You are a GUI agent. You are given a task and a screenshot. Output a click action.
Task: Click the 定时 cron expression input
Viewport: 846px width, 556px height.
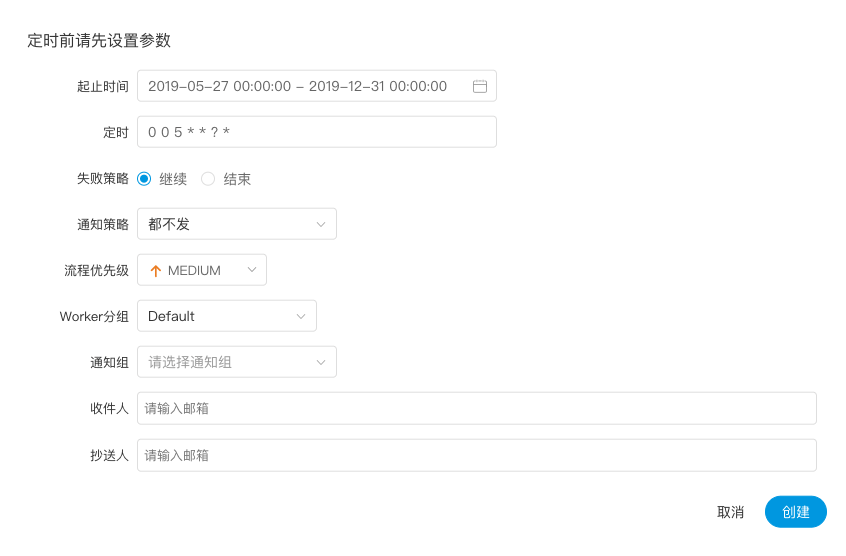[316, 133]
